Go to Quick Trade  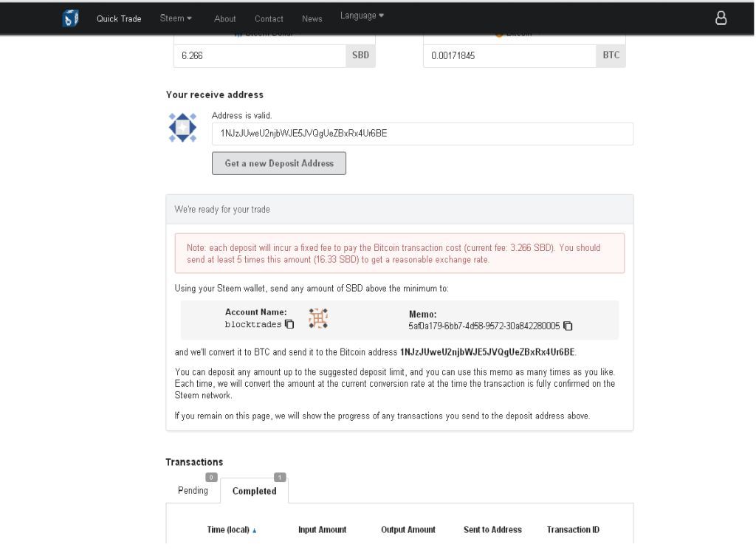[119, 18]
